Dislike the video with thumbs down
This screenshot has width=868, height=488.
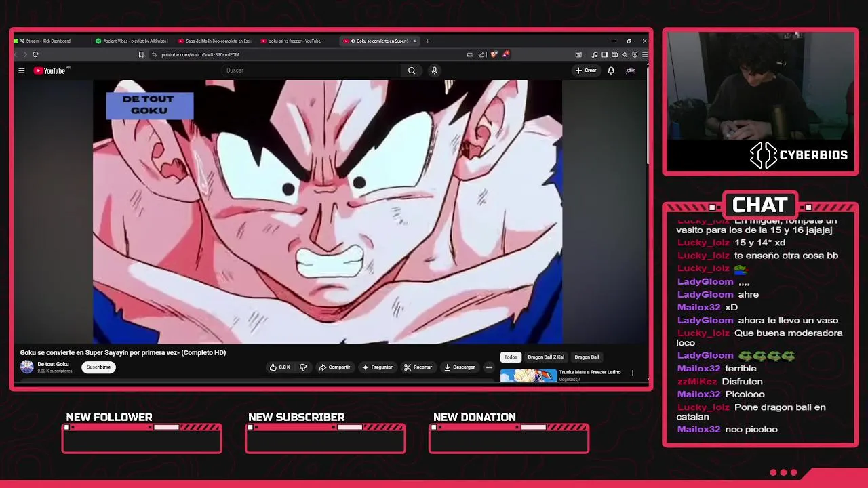tap(303, 367)
